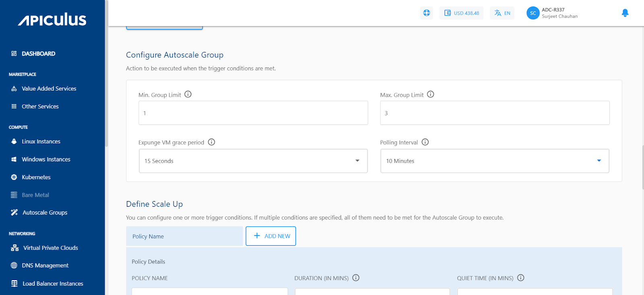Click the NETWORKING section label

click(22, 234)
